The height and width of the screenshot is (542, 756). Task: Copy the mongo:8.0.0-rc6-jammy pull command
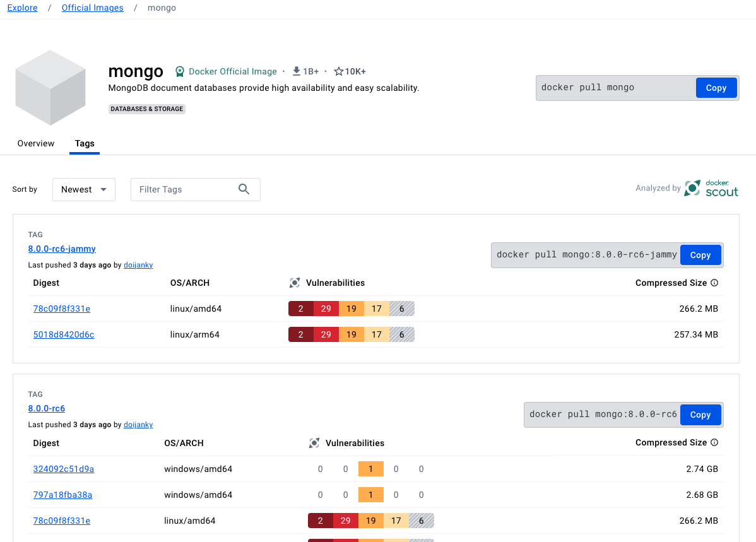[700, 255]
